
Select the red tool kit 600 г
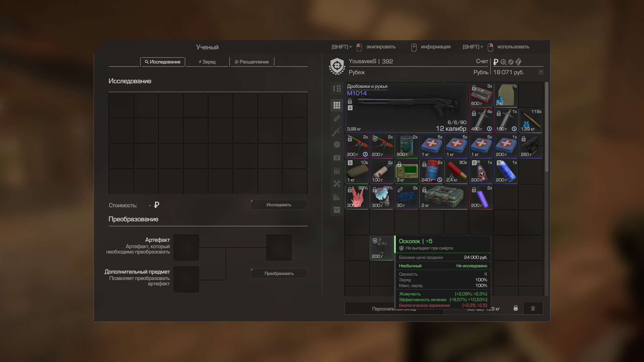(x=481, y=95)
